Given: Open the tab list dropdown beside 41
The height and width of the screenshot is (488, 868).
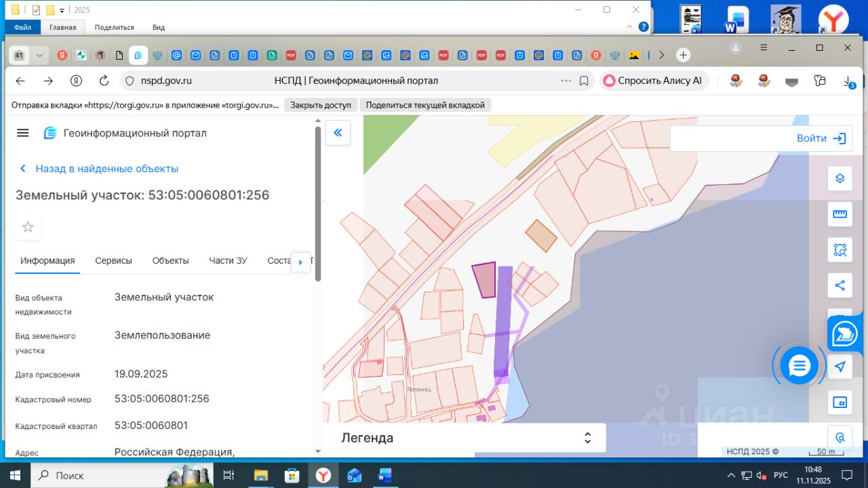Looking at the screenshot, I should point(39,55).
